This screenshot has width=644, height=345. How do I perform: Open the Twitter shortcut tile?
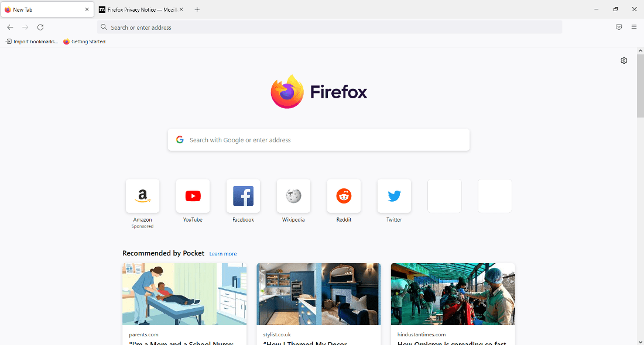394,196
